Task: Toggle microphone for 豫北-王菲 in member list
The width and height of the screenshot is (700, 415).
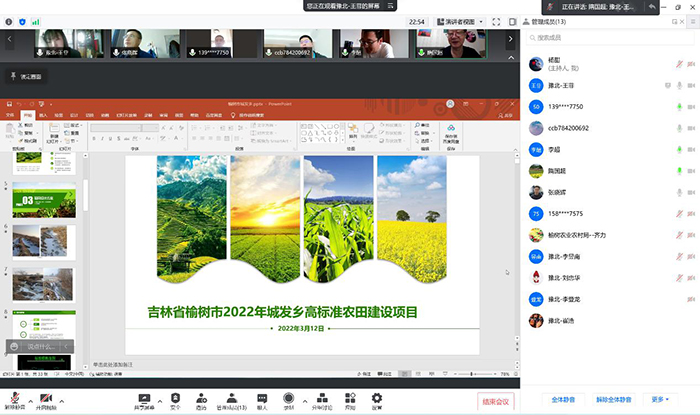Action: click(680, 86)
